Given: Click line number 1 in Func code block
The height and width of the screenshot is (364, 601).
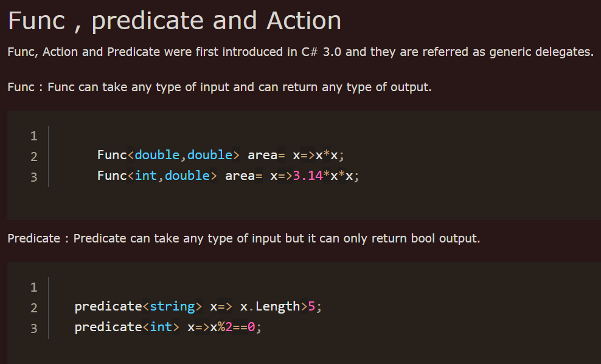Looking at the screenshot, I should (33, 136).
